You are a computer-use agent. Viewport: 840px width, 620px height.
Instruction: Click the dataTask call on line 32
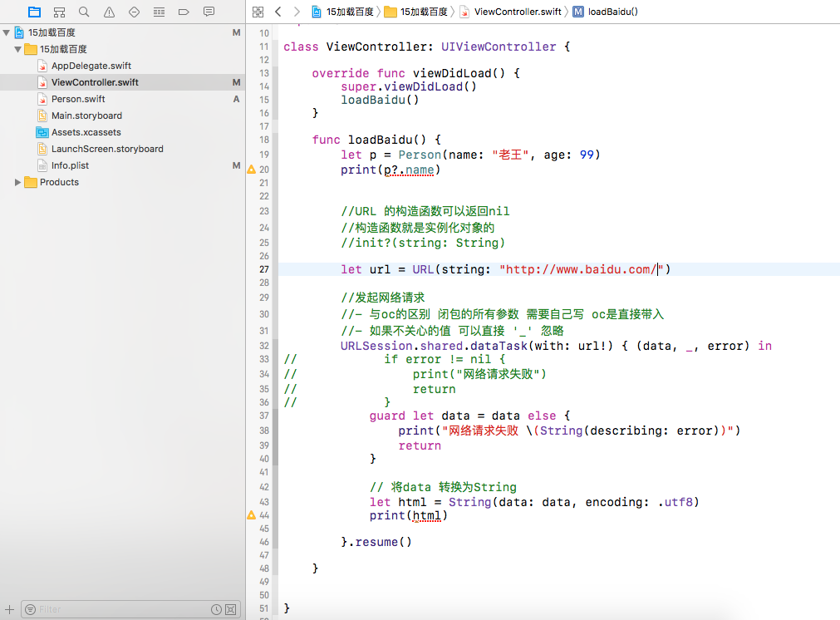[499, 346]
